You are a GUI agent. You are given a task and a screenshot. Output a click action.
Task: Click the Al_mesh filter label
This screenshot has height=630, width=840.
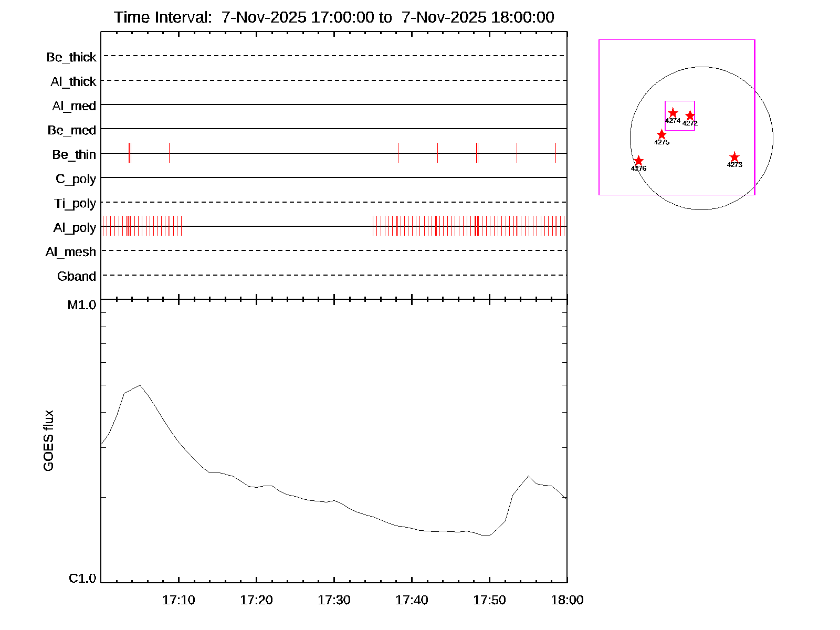tap(71, 252)
